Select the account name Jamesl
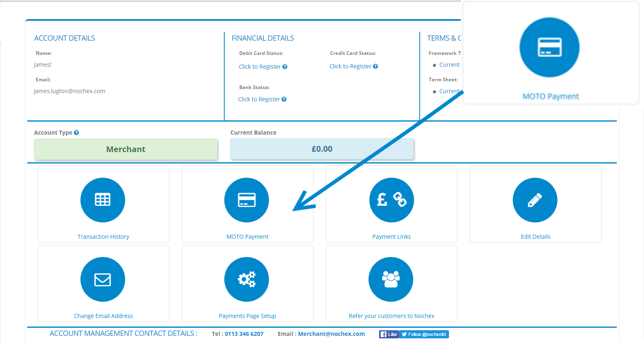Image resolution: width=644 pixels, height=342 pixels. pos(42,65)
